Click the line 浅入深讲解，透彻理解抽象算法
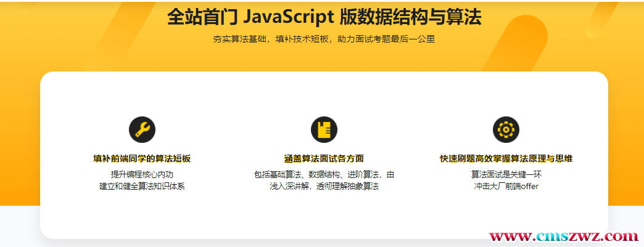The height and width of the screenshot is (247, 644). tap(324, 186)
